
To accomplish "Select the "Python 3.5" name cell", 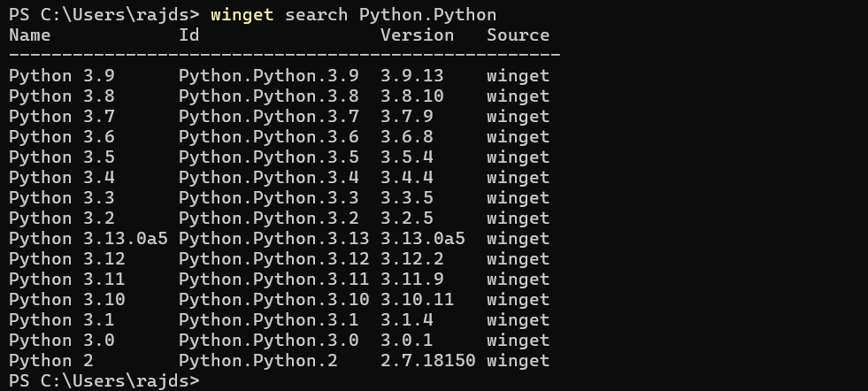I will (61, 157).
